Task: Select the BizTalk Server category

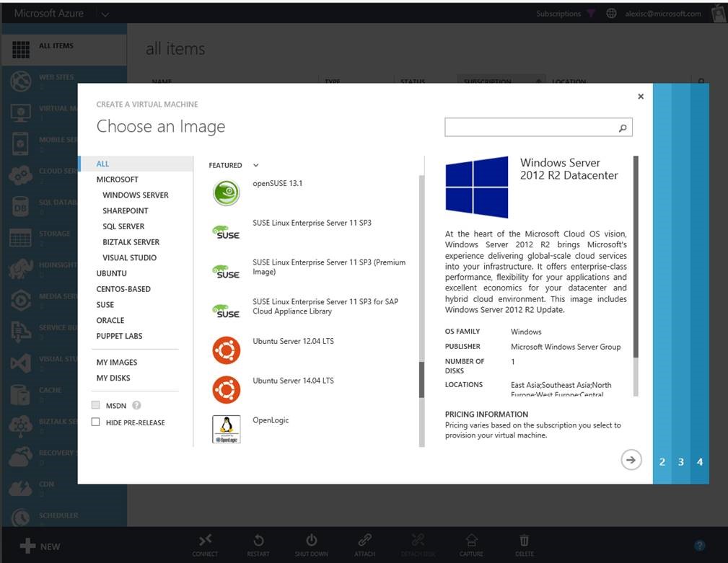Action: (x=131, y=242)
